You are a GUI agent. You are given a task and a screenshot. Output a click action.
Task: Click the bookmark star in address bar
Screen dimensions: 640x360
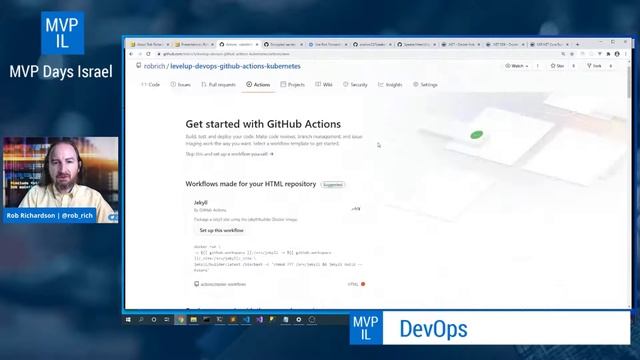click(572, 54)
